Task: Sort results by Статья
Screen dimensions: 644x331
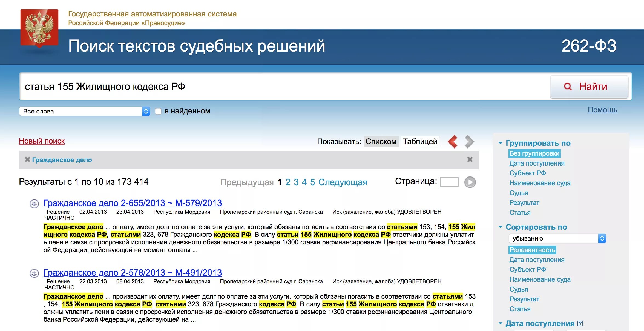Action: pos(520,309)
